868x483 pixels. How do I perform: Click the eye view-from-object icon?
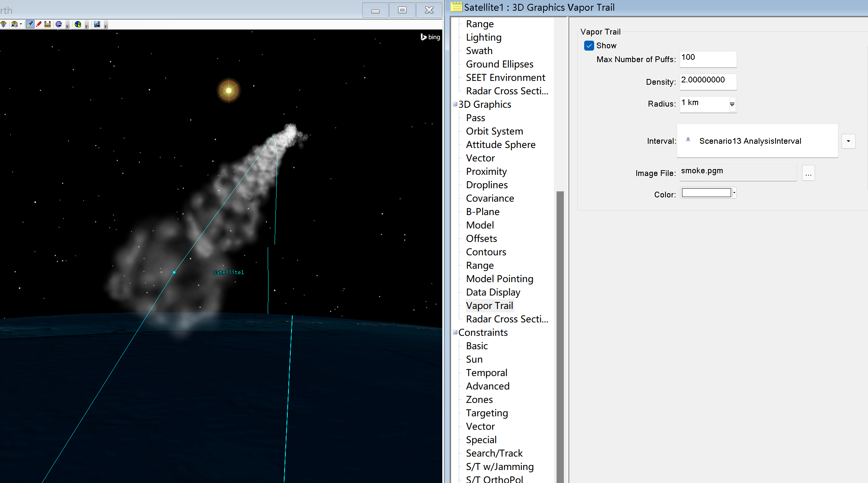coord(14,24)
